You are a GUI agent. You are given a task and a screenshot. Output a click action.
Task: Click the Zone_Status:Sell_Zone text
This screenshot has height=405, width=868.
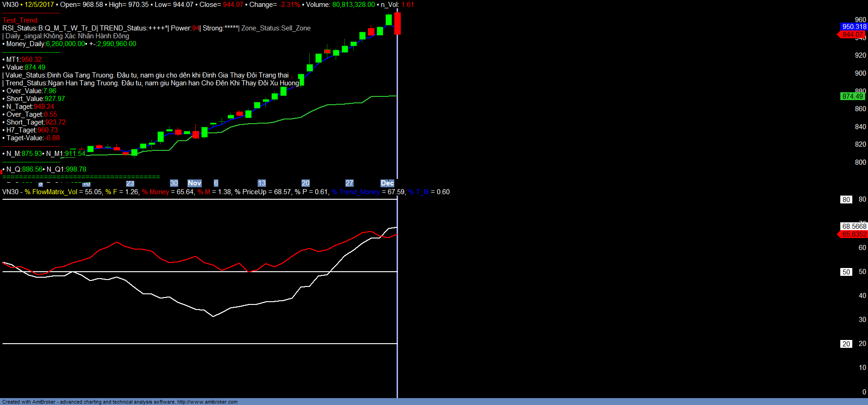click(276, 28)
